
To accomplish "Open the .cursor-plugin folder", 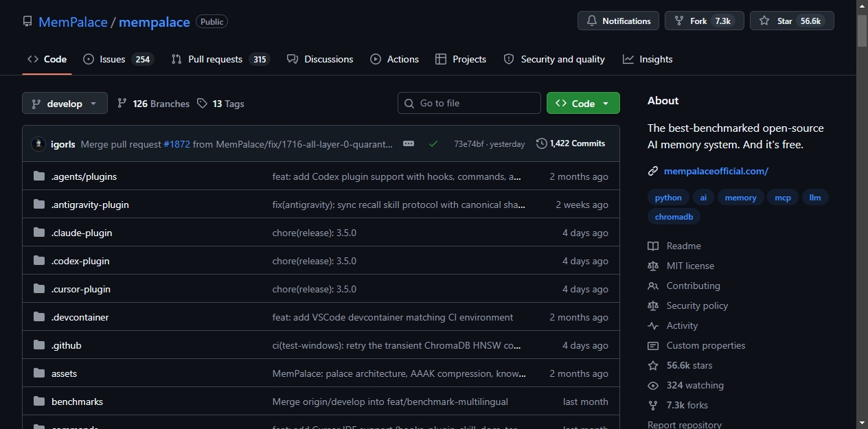I will click(81, 289).
